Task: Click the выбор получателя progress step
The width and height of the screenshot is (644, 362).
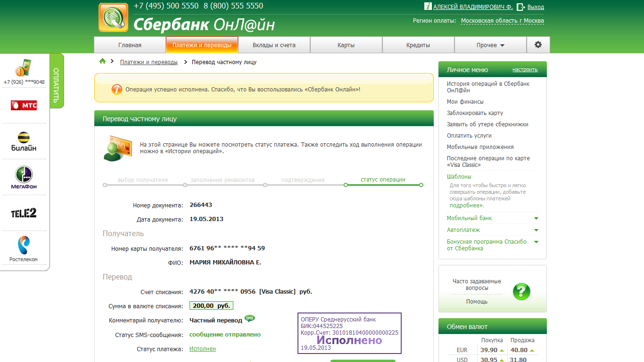Action: tap(143, 180)
